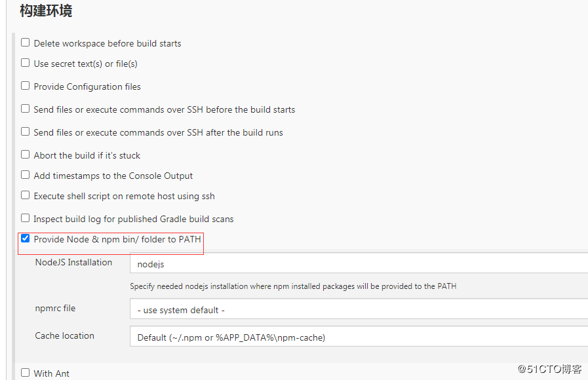Screen dimensions: 588x380
Task: Click the 构建环境 section heading
Action: (x=46, y=11)
